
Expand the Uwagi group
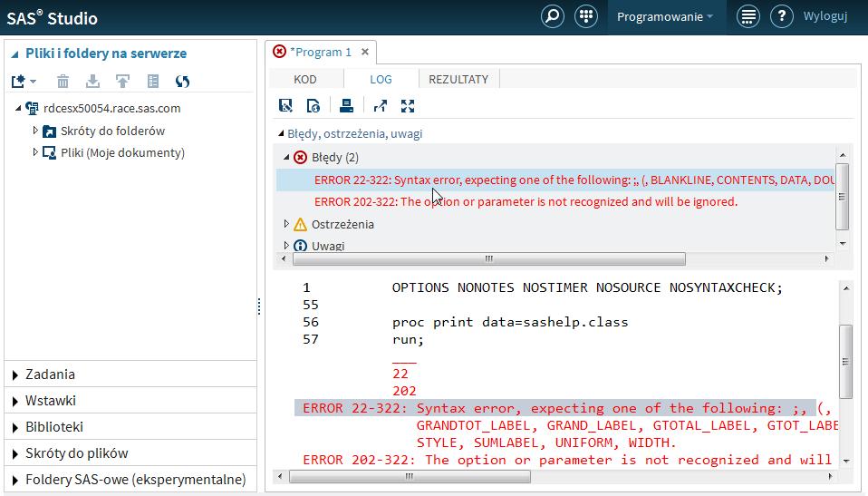tap(286, 245)
